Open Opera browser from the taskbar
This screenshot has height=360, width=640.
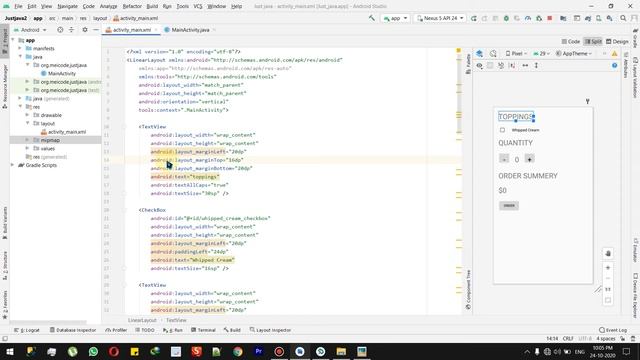click(114, 351)
